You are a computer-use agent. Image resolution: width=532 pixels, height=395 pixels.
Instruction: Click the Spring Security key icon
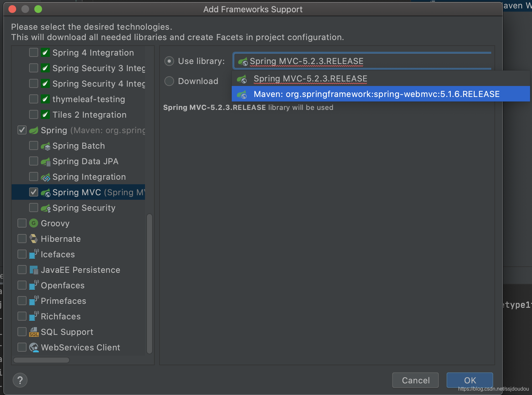pos(46,208)
